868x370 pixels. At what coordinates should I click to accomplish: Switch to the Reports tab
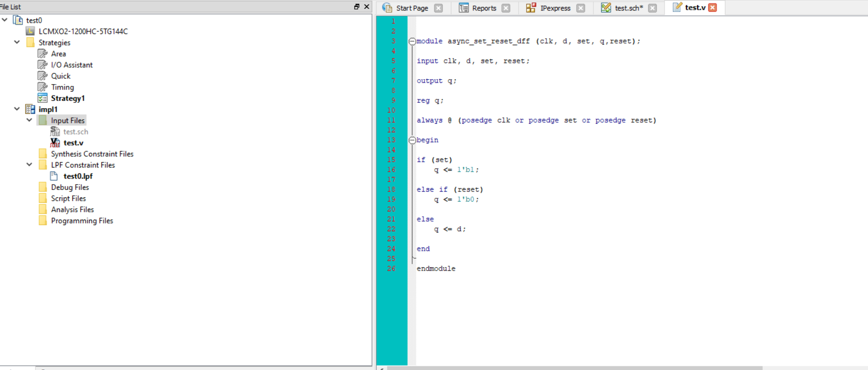(484, 8)
